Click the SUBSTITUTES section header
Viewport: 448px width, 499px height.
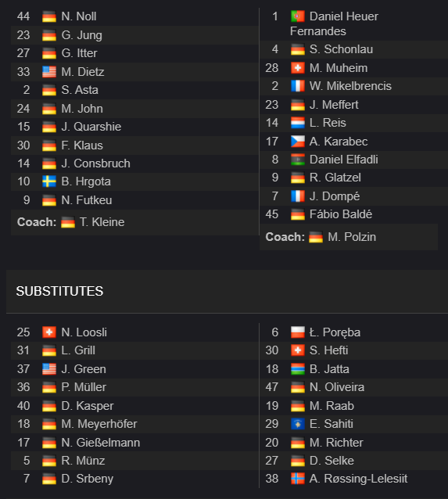[x=59, y=291]
